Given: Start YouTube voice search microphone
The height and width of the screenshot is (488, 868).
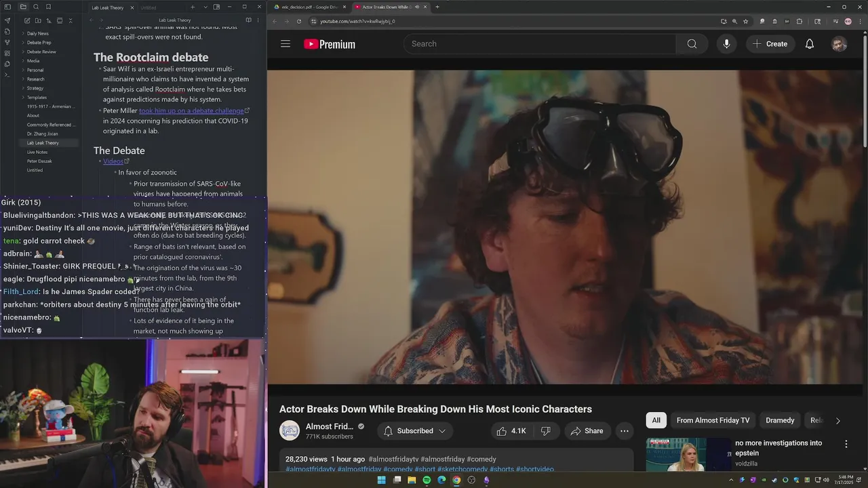Looking at the screenshot, I should tap(726, 44).
